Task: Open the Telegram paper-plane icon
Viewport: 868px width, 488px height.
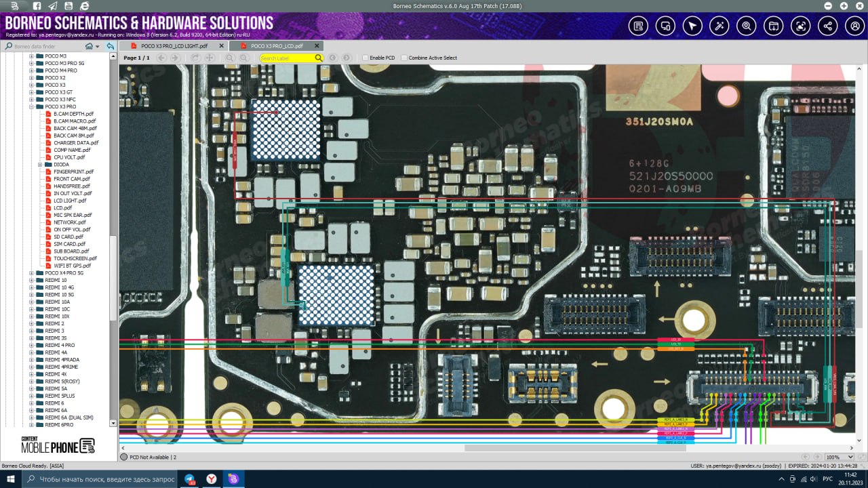Action: coord(52,5)
